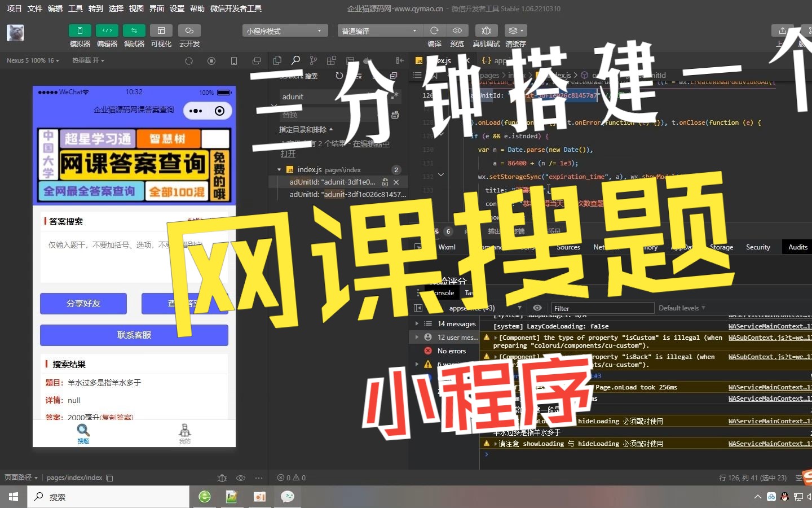Click the user avatar thumbnail
This screenshot has width=812, height=508.
pos(15,33)
